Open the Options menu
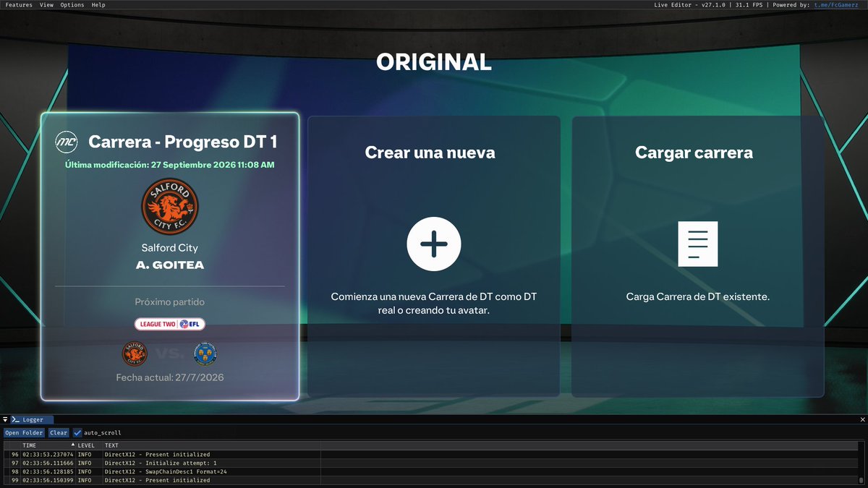868x488 pixels. tap(72, 5)
